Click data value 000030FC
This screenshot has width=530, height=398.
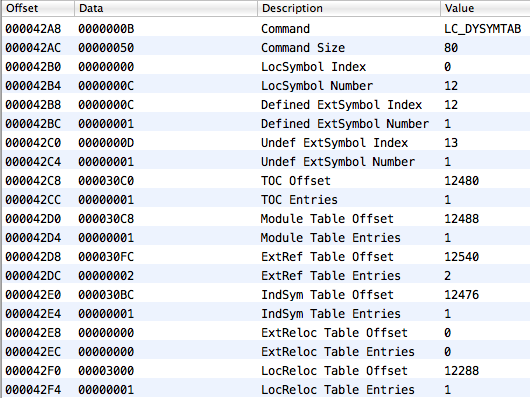coord(106,257)
